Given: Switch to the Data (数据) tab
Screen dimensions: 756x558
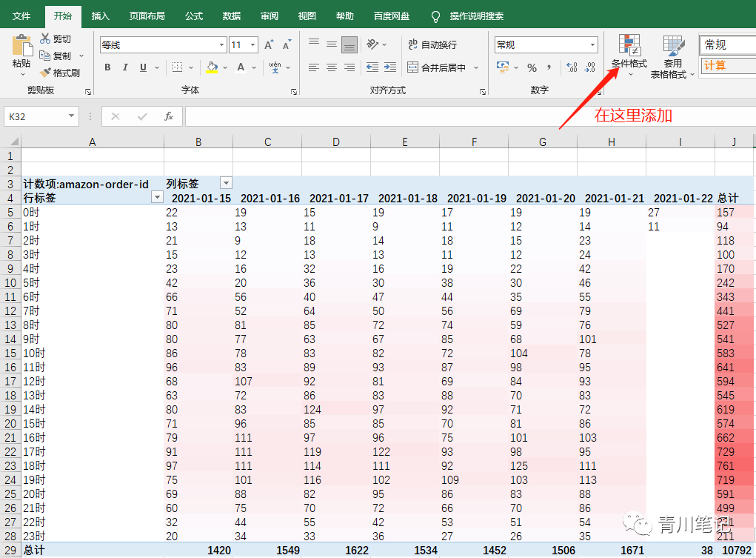Looking at the screenshot, I should point(232,16).
